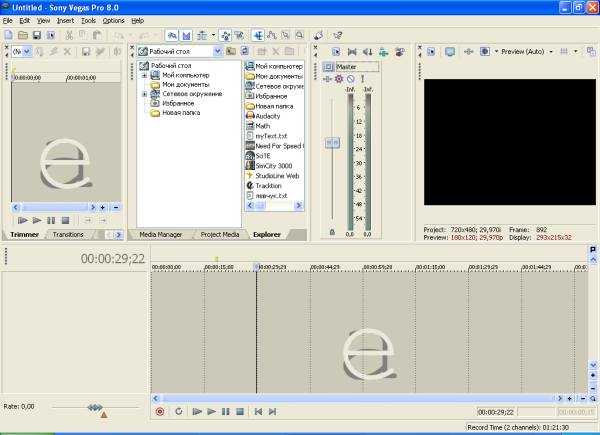Toggle Auto Ripple button
Viewport: 600px width, 435px height.
click(x=202, y=36)
